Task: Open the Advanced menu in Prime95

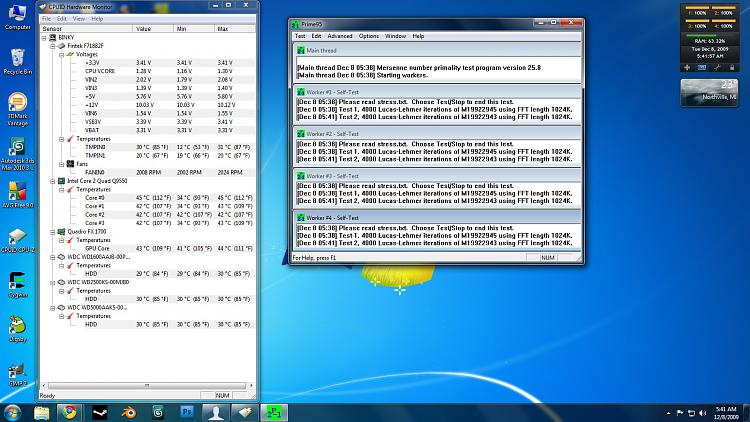Action: coord(340,36)
